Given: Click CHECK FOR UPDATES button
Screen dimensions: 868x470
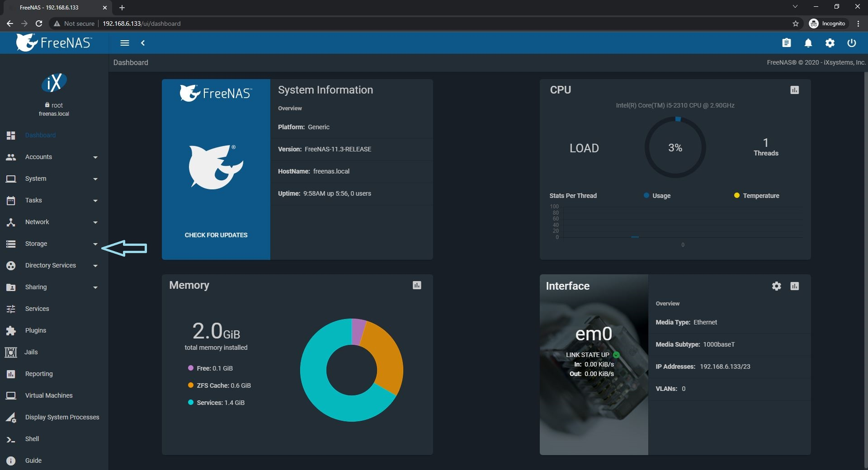Looking at the screenshot, I should pos(216,235).
